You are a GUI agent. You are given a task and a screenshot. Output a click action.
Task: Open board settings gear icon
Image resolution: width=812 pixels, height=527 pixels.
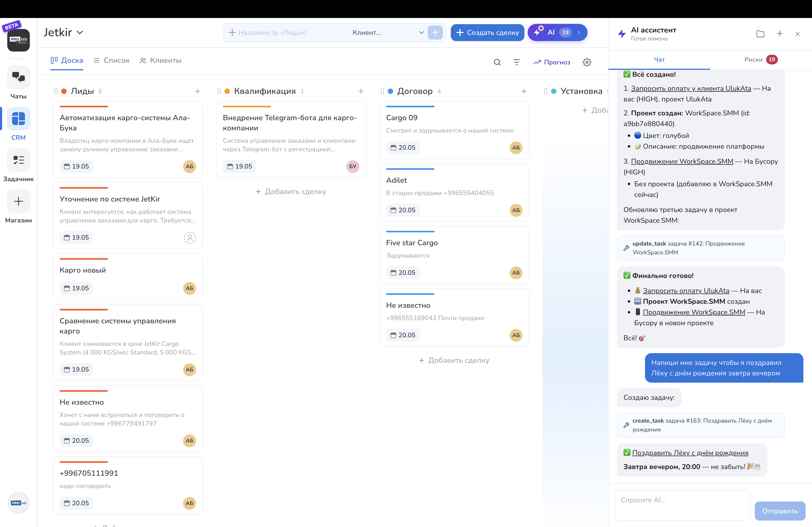pos(587,62)
